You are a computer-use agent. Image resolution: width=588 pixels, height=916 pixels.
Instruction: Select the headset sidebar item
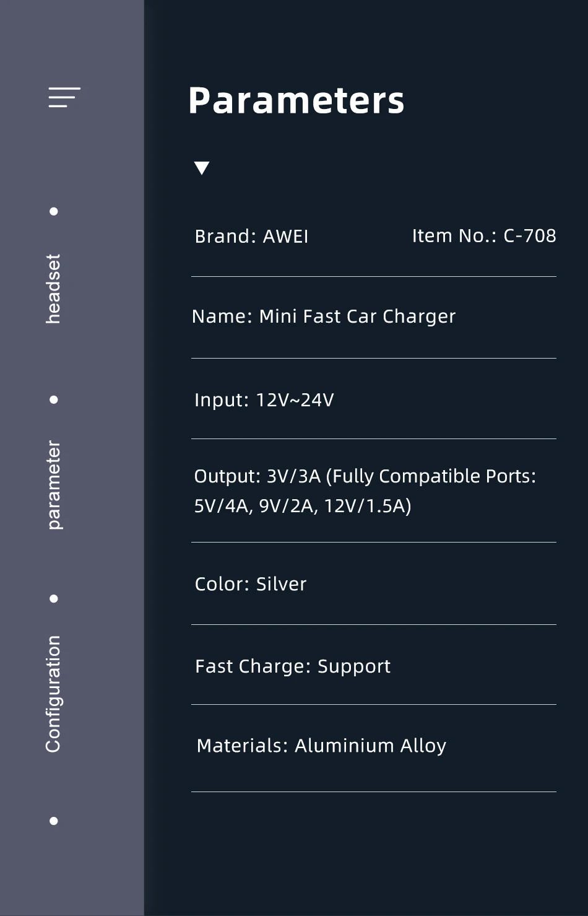tap(54, 289)
